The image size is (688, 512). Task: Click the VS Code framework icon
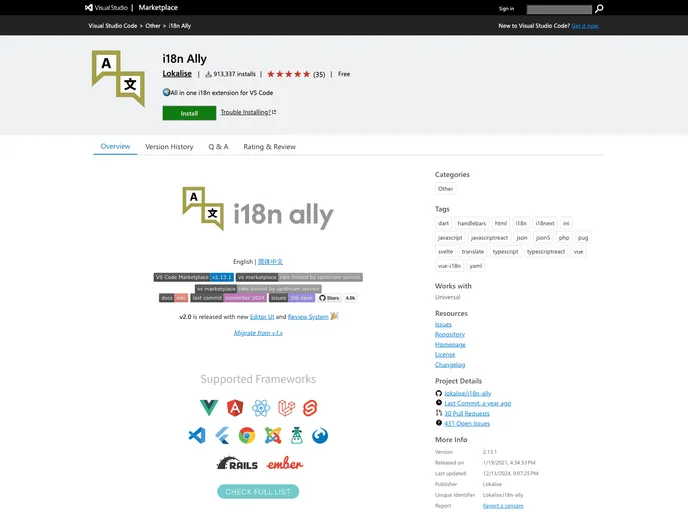click(x=197, y=436)
